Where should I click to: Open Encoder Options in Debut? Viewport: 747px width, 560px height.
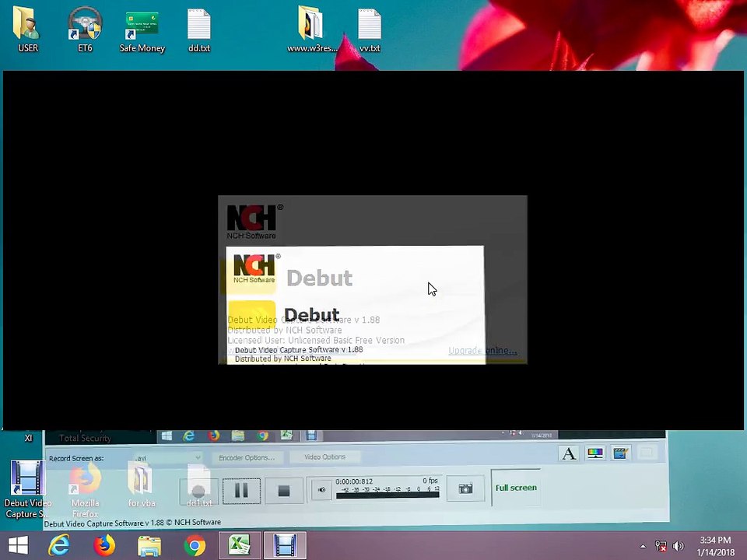tap(247, 457)
